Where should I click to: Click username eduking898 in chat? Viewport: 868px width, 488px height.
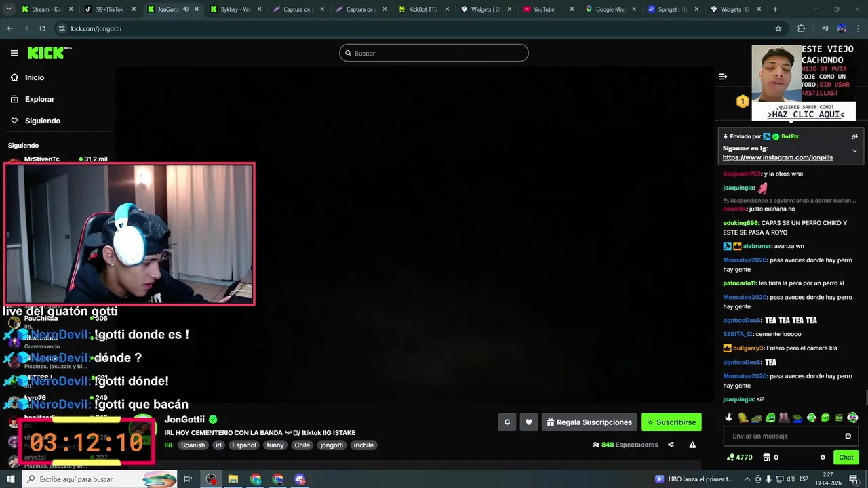[x=741, y=223]
